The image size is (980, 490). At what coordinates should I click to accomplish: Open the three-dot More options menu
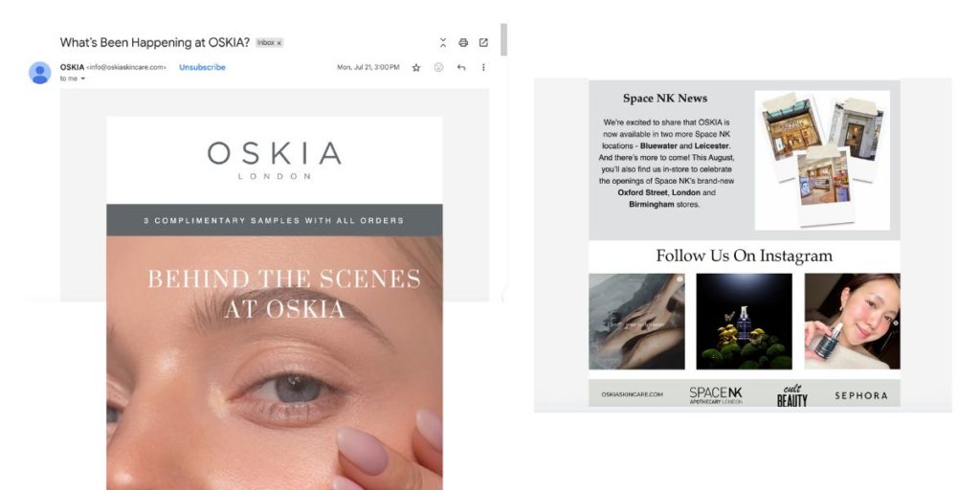coord(483,67)
